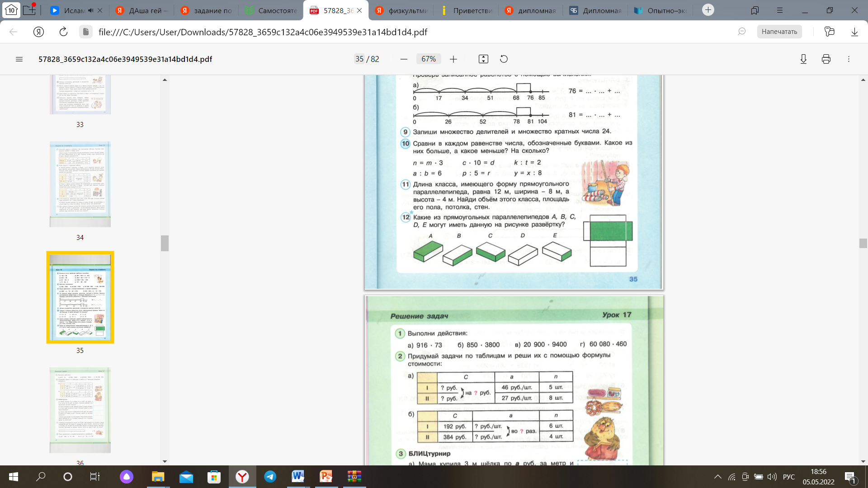Click the thumbnail panel scroll up arrow
The height and width of the screenshot is (488, 868).
(x=165, y=80)
